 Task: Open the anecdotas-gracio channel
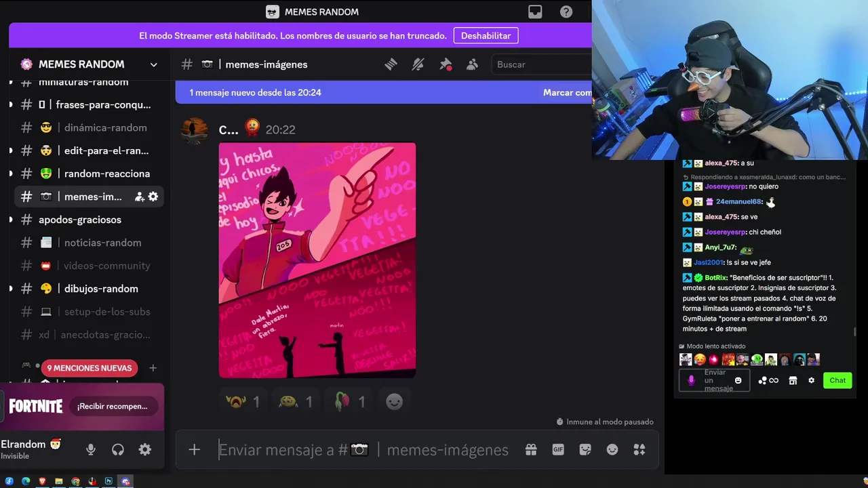[x=89, y=335]
